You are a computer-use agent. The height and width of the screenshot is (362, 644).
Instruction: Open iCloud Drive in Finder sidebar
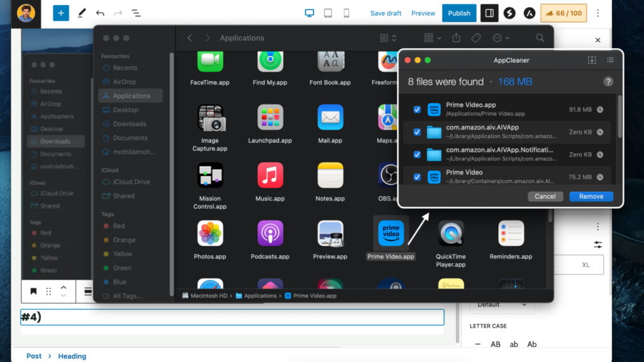point(131,182)
